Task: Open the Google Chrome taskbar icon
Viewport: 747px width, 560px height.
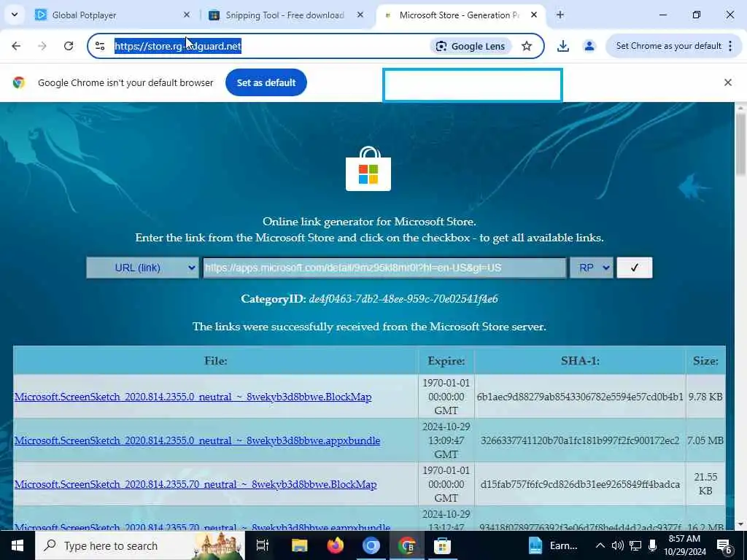Action: point(407,545)
